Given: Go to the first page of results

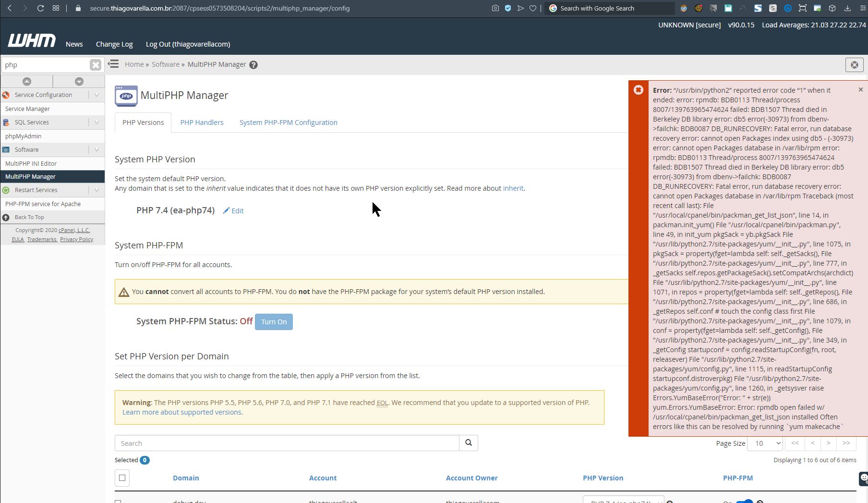Looking at the screenshot, I should 795,443.
